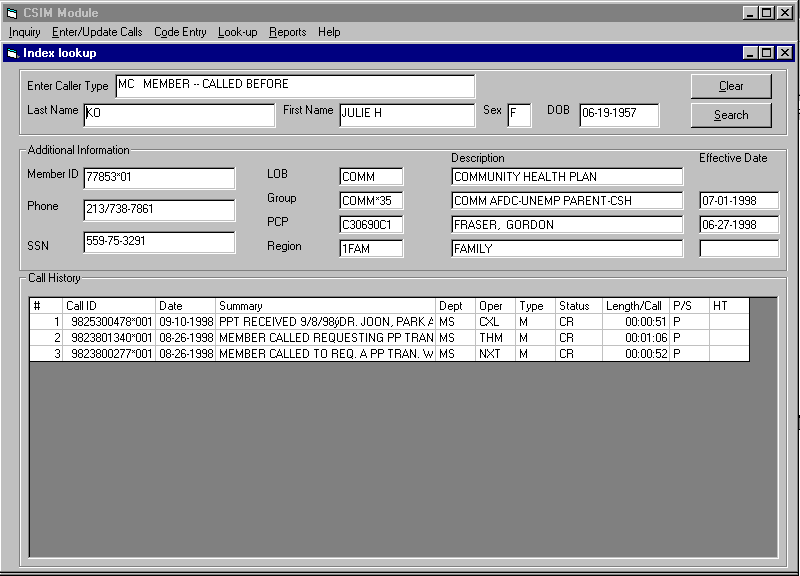Close the CSIM Module window

(x=785, y=13)
